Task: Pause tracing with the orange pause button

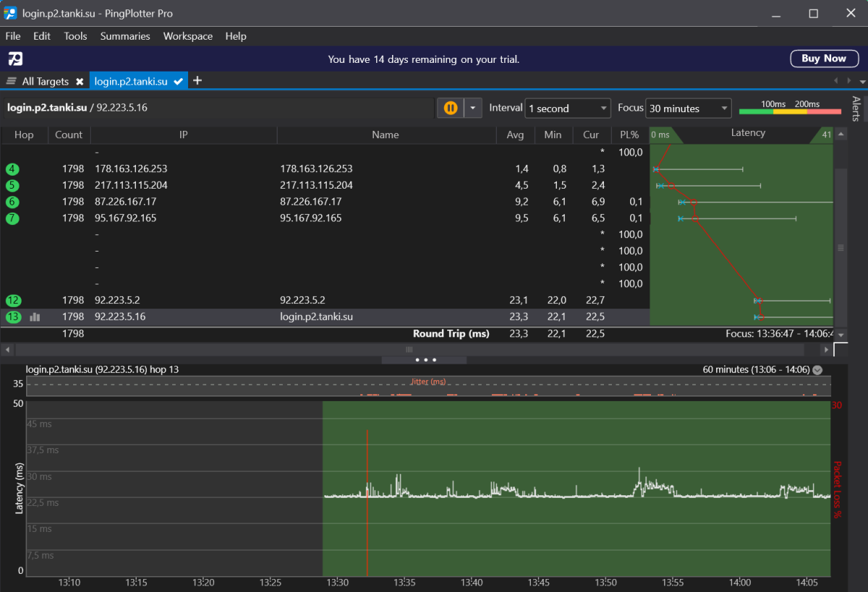Action: (x=450, y=108)
